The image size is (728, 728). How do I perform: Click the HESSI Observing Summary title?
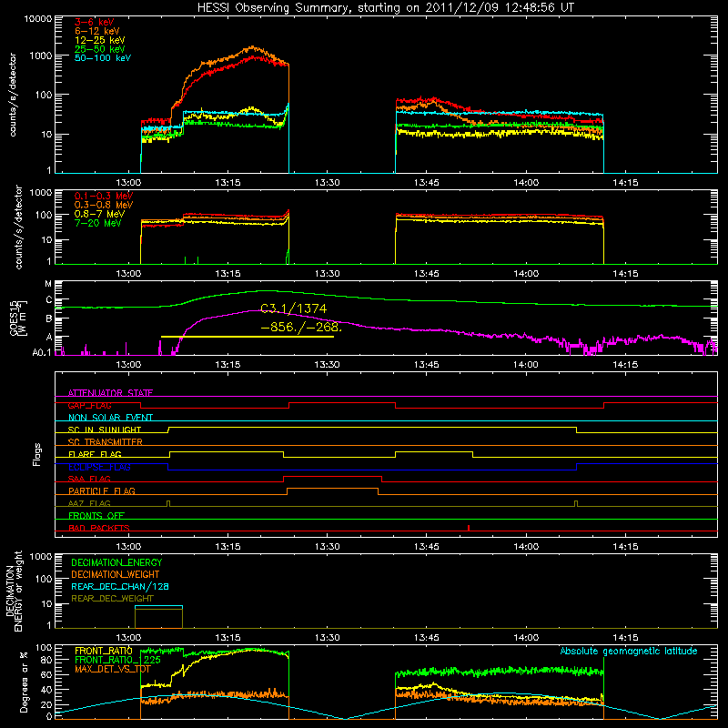385,7
